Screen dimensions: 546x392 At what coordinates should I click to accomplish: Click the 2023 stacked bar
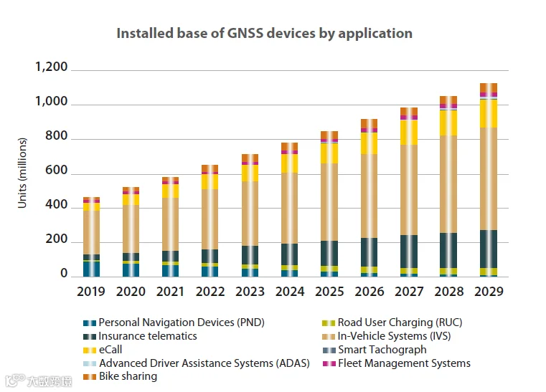coord(250,215)
